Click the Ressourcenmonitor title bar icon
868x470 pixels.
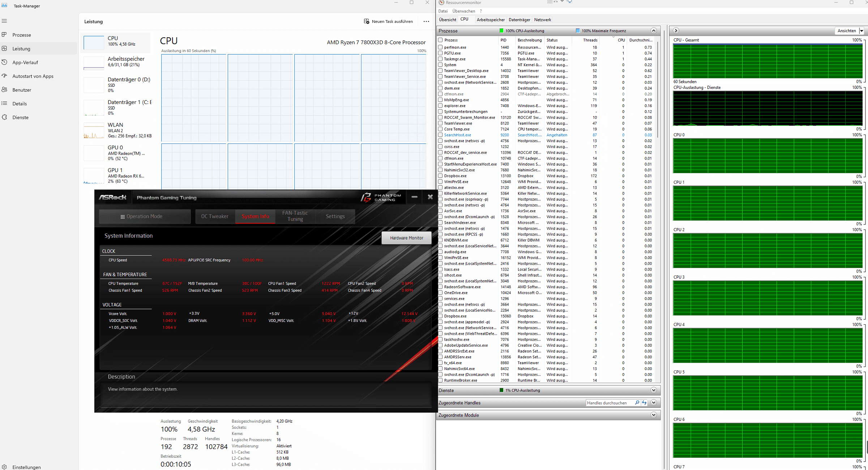pos(441,3)
